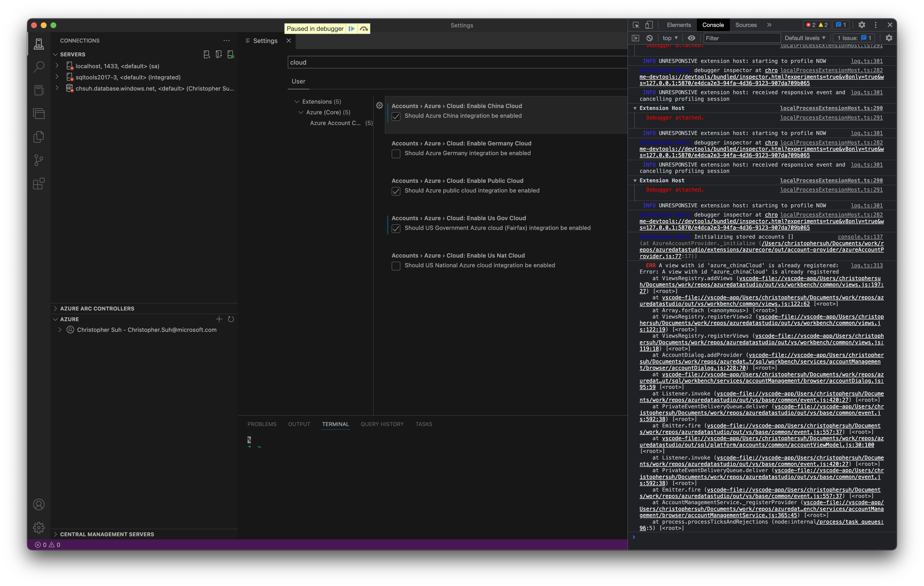Switch to DevTools Elements tab

(x=679, y=25)
